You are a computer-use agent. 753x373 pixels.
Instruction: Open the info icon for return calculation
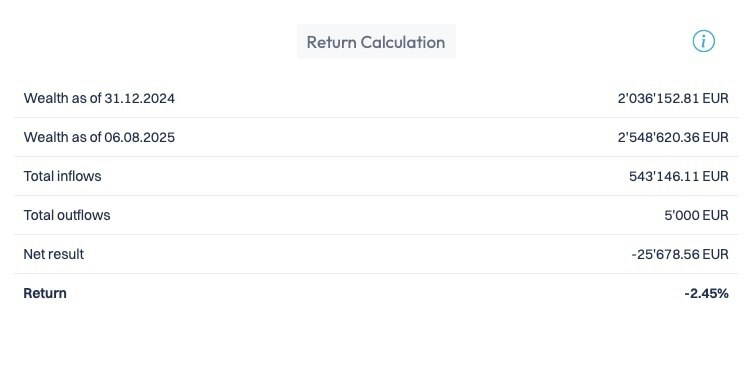click(x=704, y=41)
